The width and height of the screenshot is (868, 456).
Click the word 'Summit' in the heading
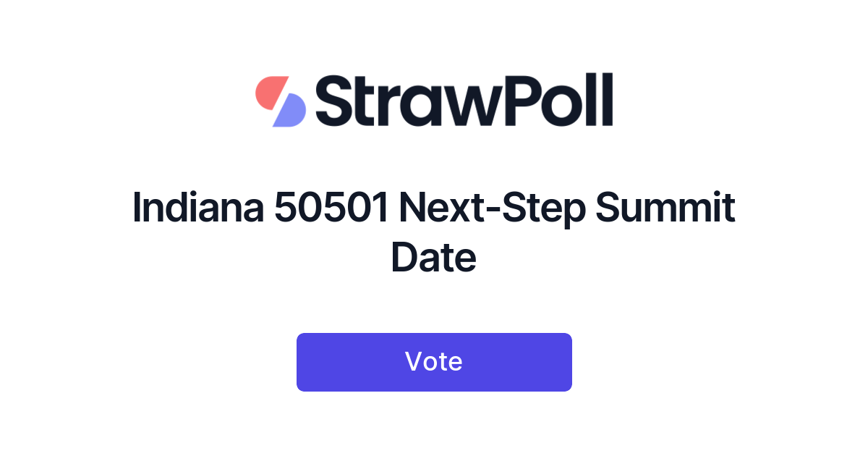point(665,208)
